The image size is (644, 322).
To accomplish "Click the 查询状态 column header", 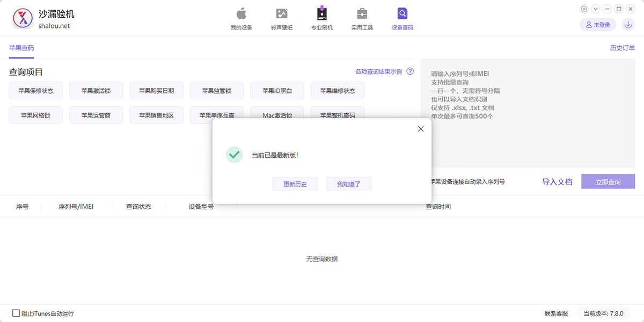I will (x=138, y=207).
